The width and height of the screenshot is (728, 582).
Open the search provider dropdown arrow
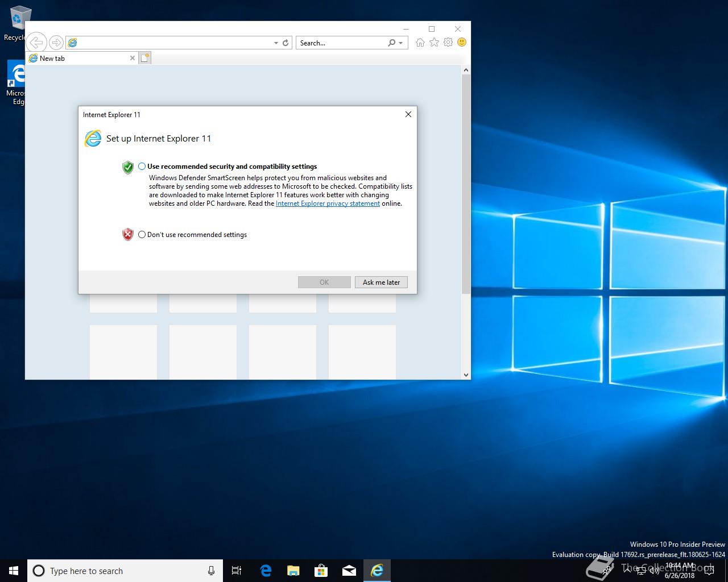401,43
